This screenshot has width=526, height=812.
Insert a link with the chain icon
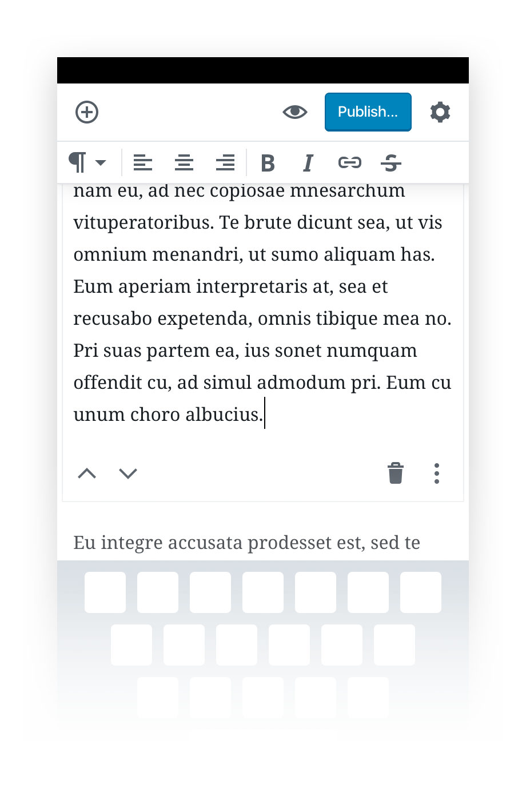(350, 163)
